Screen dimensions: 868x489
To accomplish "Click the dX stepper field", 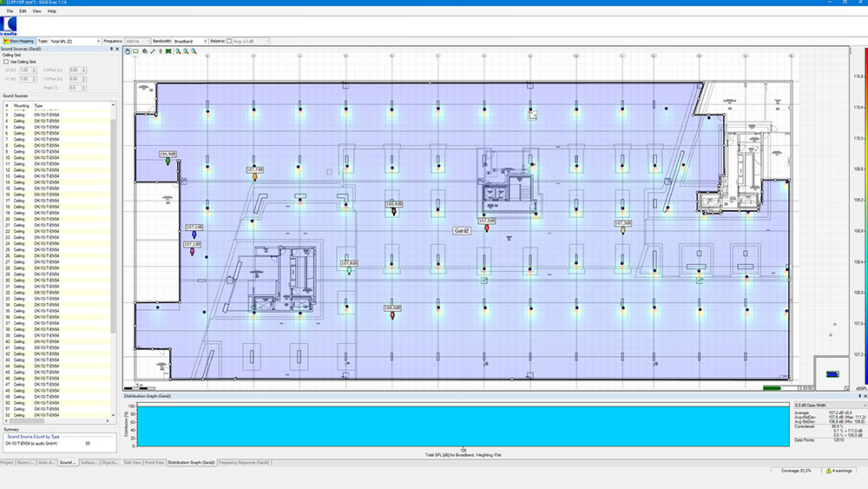I will point(28,70).
